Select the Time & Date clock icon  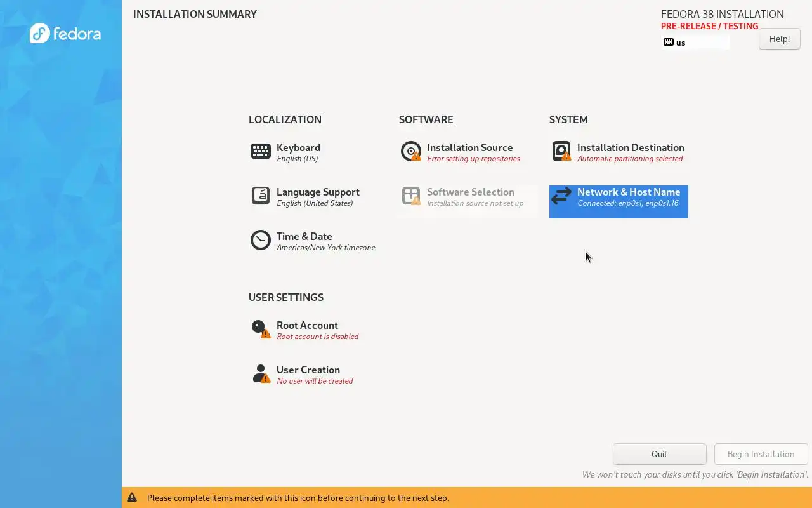261,240
